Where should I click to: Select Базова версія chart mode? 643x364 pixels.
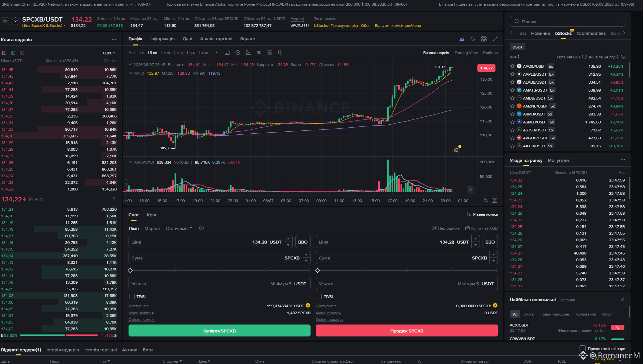[436, 53]
